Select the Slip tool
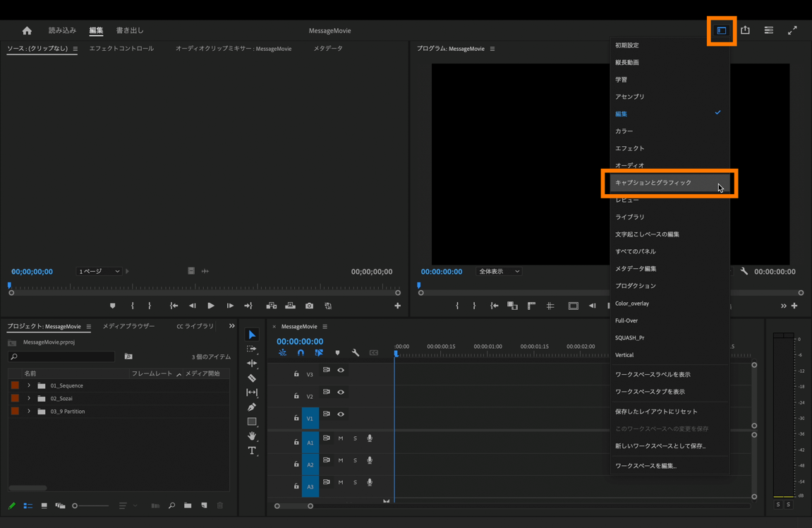The height and width of the screenshot is (528, 812). pyautogui.click(x=252, y=392)
